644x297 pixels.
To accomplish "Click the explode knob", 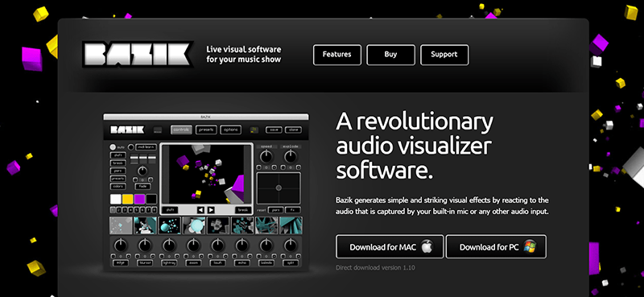I will [x=291, y=157].
